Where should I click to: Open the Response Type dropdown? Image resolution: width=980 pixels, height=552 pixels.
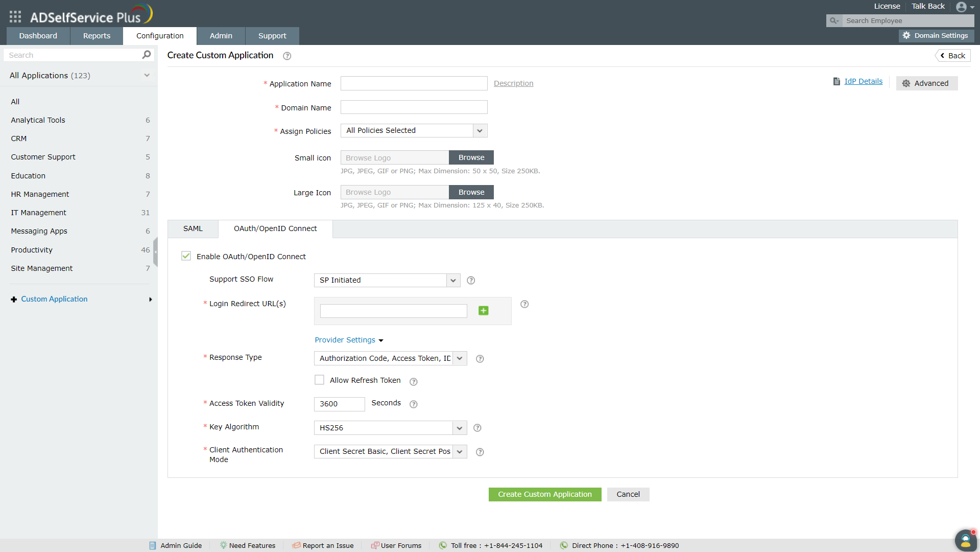pos(391,358)
